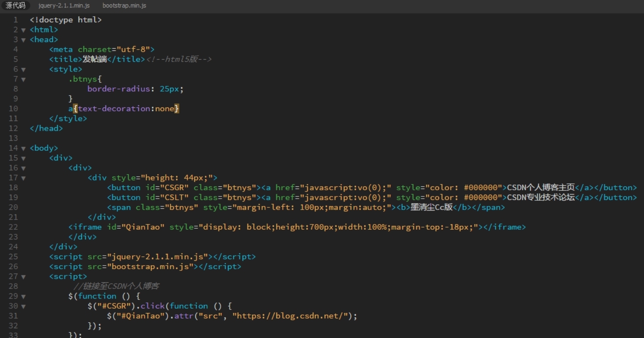Open the jquery-2.1.1.min.js tab
Screen dimensions: 644x338
(x=64, y=6)
